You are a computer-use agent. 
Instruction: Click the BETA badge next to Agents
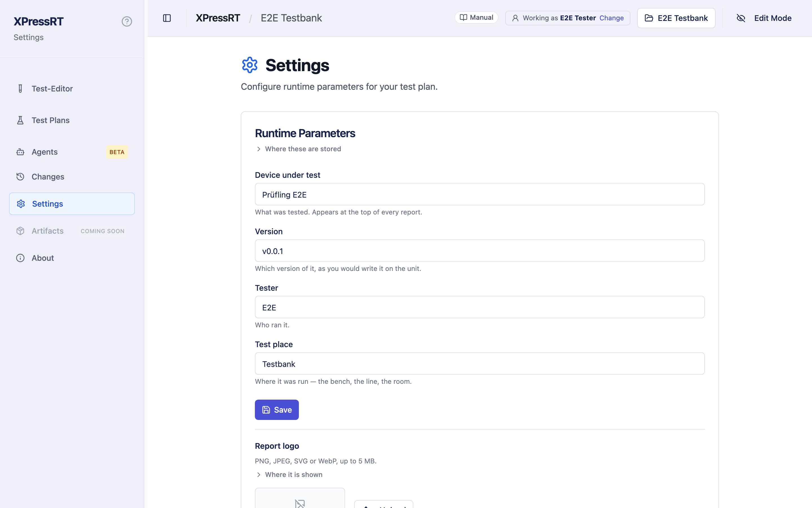pyautogui.click(x=117, y=152)
